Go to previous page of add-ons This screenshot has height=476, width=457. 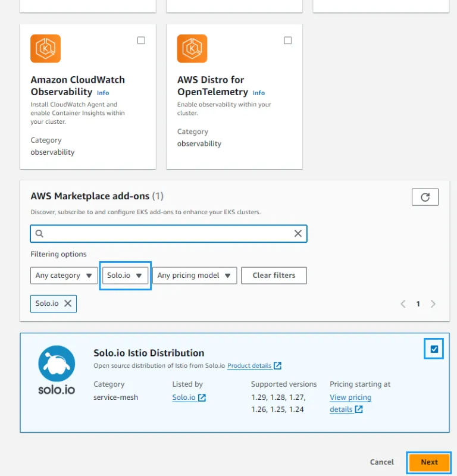pyautogui.click(x=403, y=304)
